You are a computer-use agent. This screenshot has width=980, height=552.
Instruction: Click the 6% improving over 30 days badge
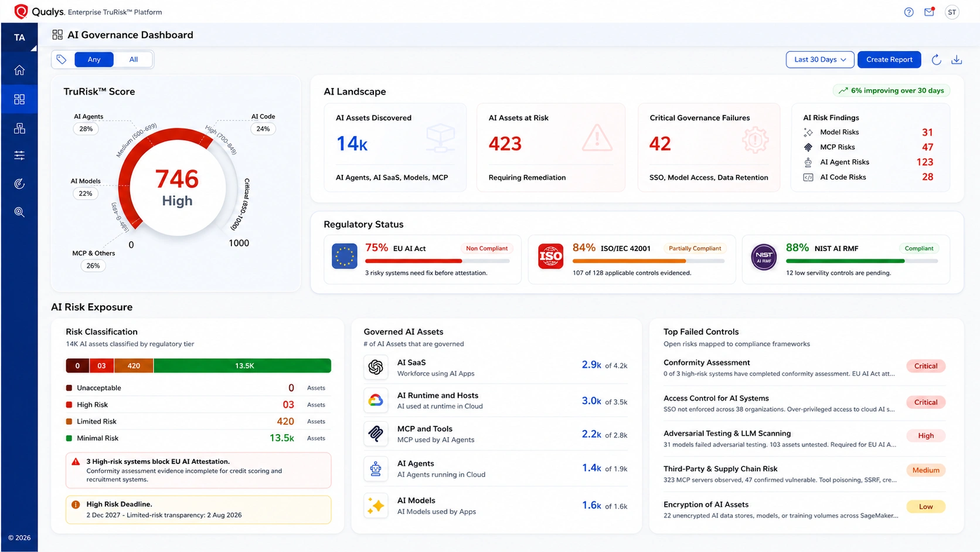tap(891, 90)
